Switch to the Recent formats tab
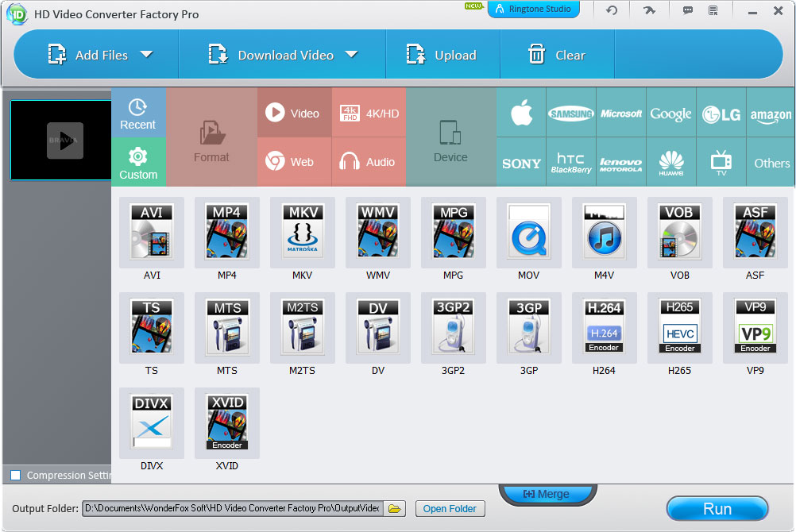 pos(138,113)
